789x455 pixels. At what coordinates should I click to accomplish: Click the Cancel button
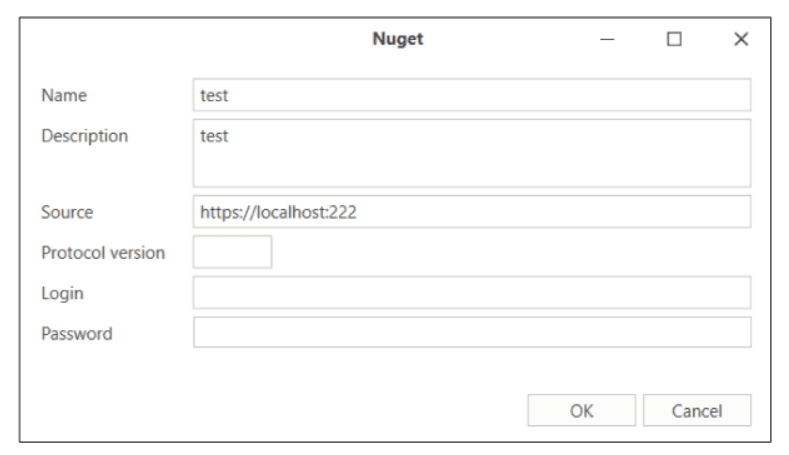(697, 409)
